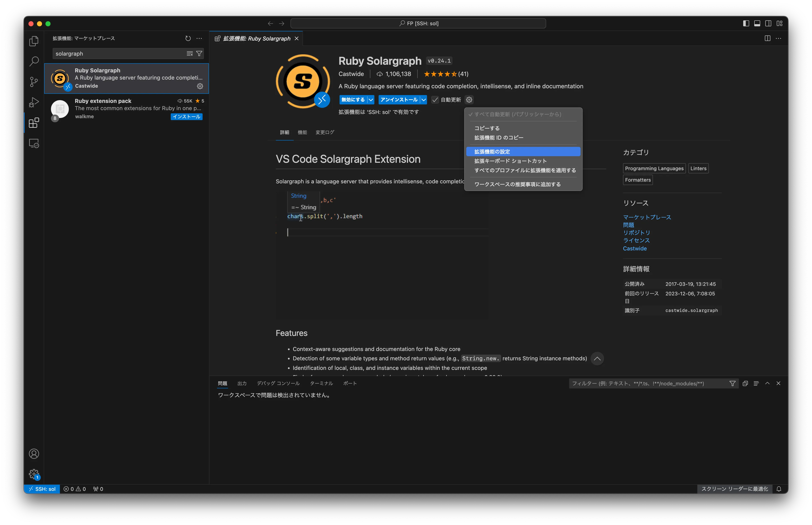Install the Ruby extension pack
The image size is (812, 525).
pos(187,117)
